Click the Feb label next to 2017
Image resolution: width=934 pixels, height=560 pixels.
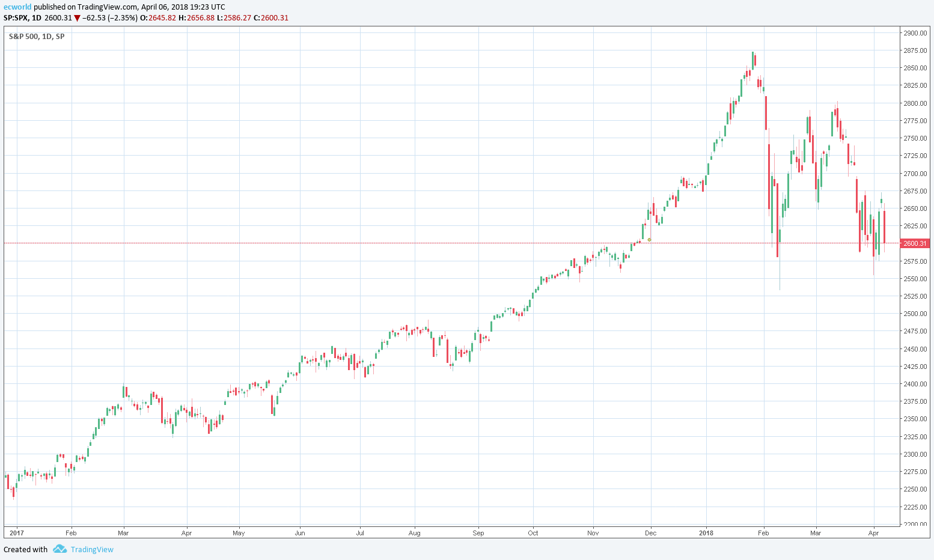(71, 533)
